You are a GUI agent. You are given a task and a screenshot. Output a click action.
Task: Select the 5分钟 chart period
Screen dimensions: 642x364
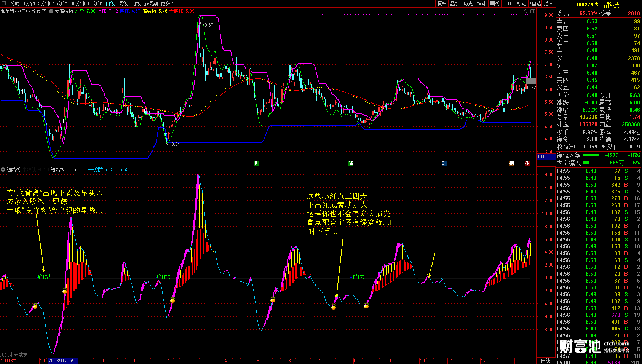click(x=44, y=3)
